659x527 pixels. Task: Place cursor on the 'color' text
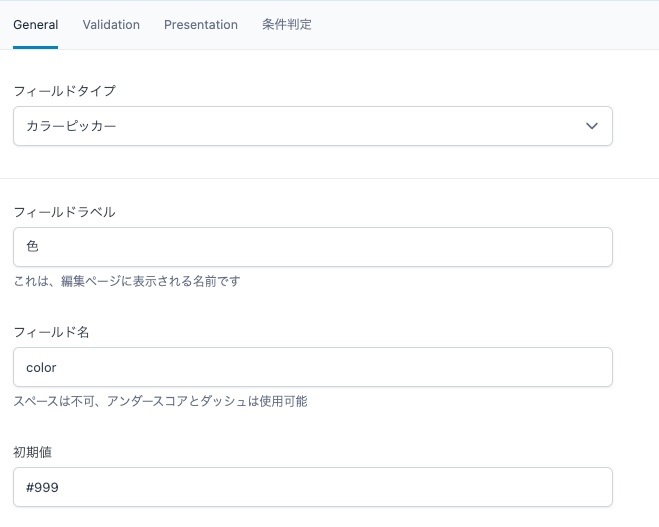[x=41, y=367]
